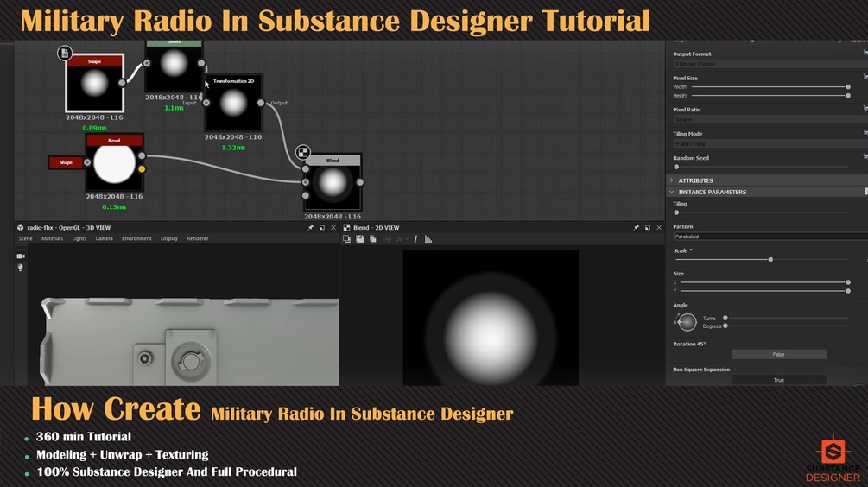
Task: Click the camera icon in the 3D view
Action: [x=21, y=256]
